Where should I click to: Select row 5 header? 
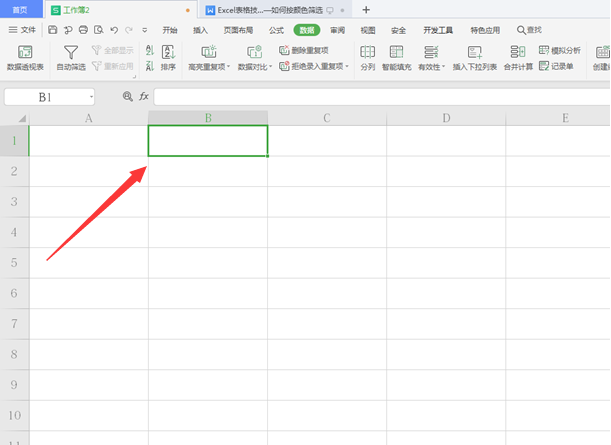point(14,263)
